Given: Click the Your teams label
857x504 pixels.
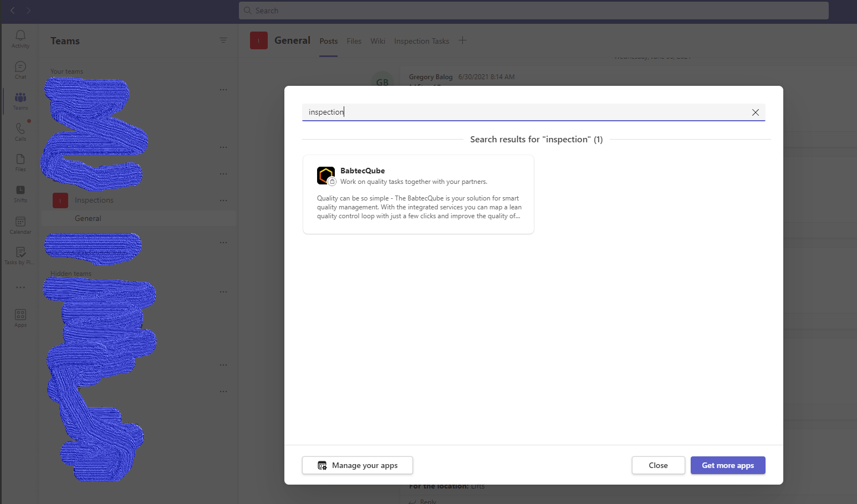Looking at the screenshot, I should 67,71.
